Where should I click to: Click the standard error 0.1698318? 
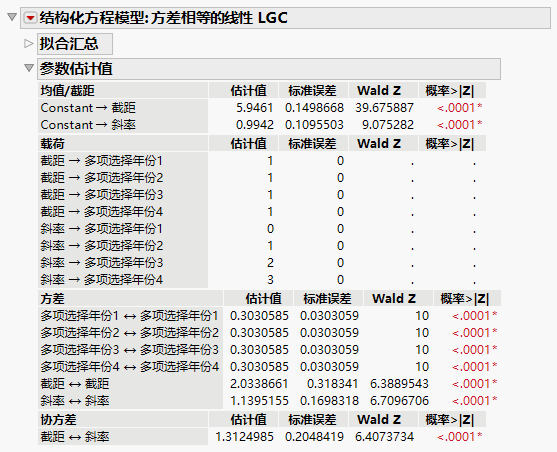329,401
